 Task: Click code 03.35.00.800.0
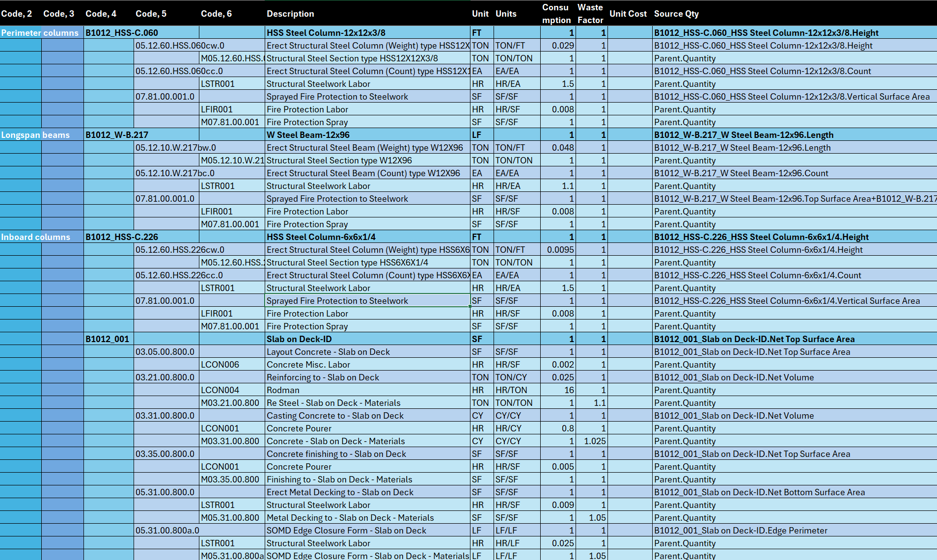[166, 454]
